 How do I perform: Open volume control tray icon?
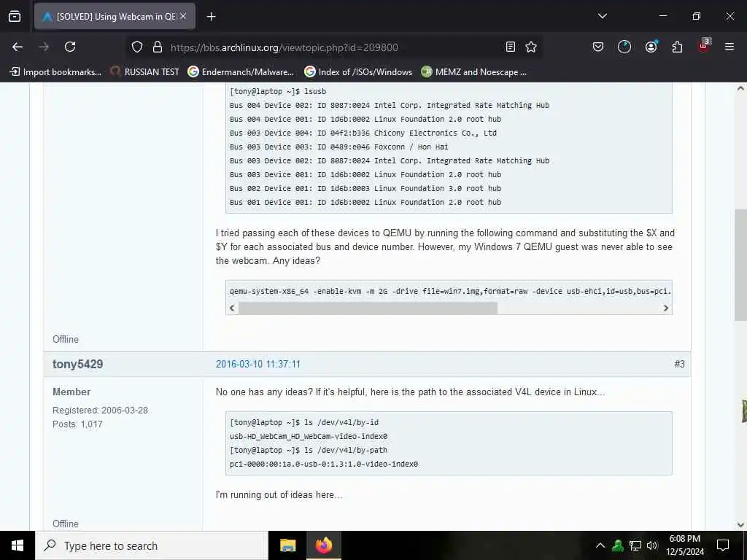click(x=651, y=545)
